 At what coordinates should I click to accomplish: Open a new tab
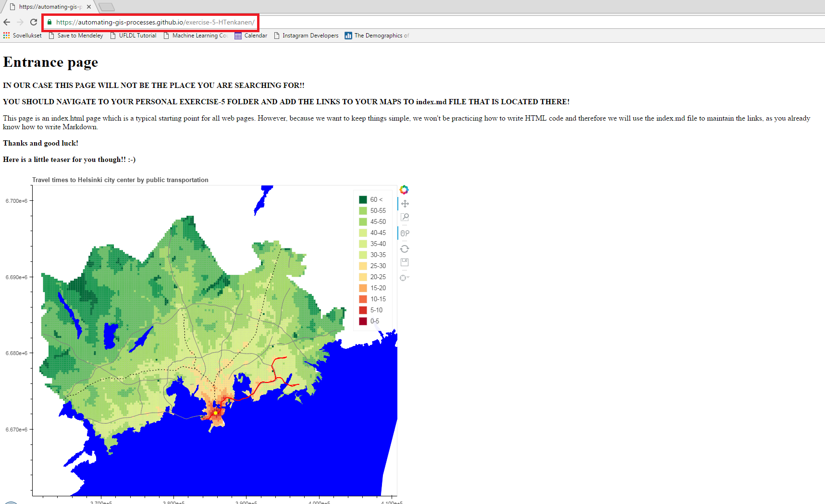click(107, 7)
